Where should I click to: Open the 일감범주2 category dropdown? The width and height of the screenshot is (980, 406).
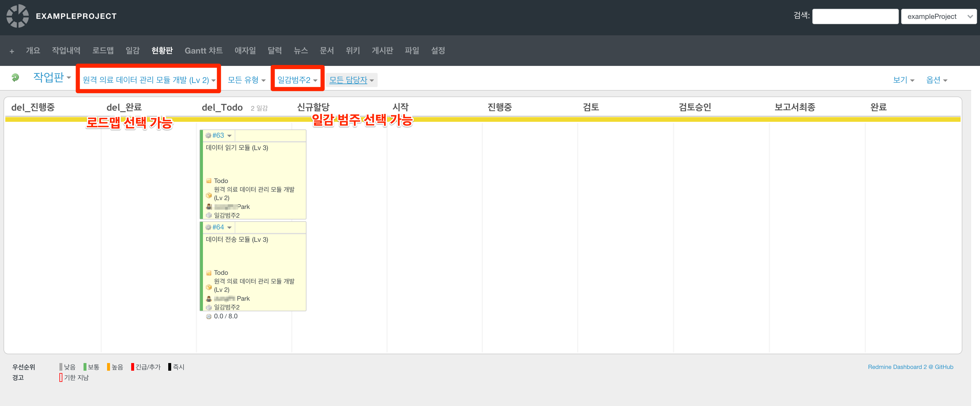pos(297,80)
